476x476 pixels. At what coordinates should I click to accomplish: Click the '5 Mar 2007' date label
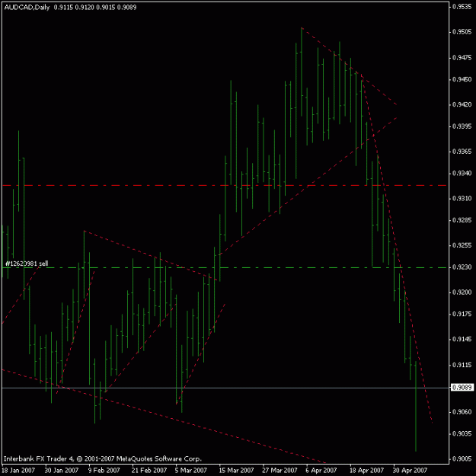pyautogui.click(x=191, y=470)
